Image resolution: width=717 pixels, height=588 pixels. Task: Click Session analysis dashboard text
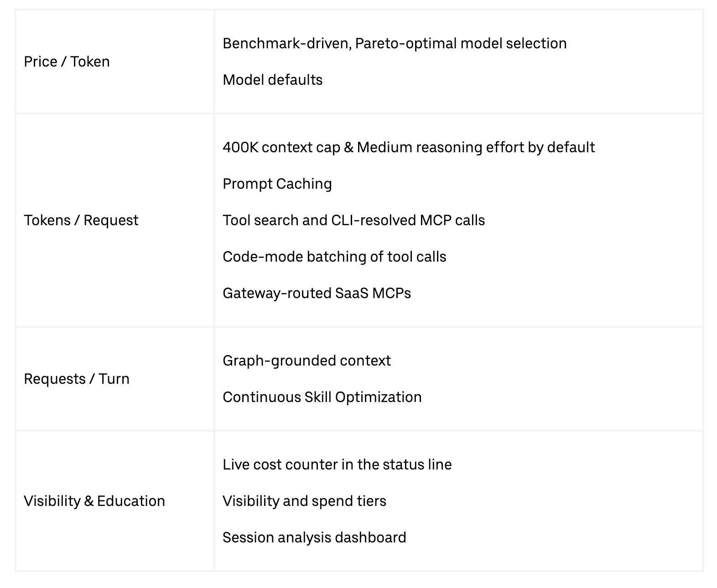[x=314, y=537]
